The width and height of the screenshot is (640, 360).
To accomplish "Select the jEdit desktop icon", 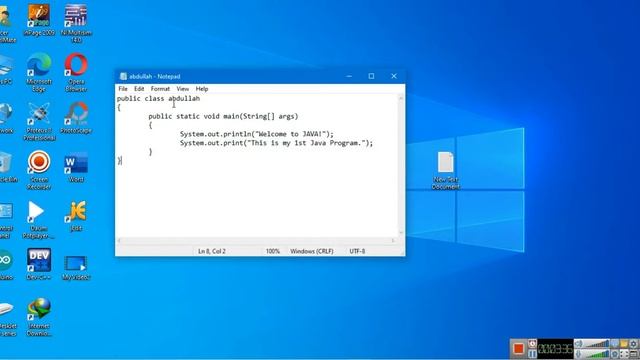I will 76,216.
